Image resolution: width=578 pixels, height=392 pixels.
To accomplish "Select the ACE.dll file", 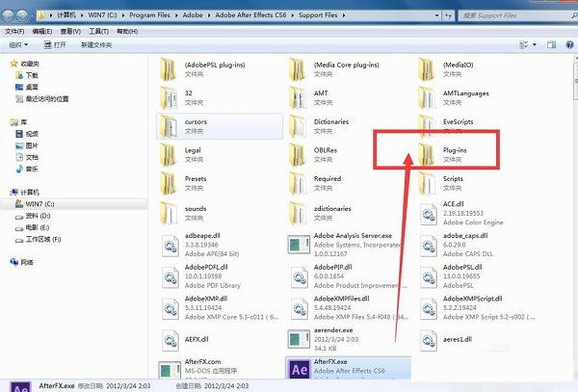I will (461, 213).
